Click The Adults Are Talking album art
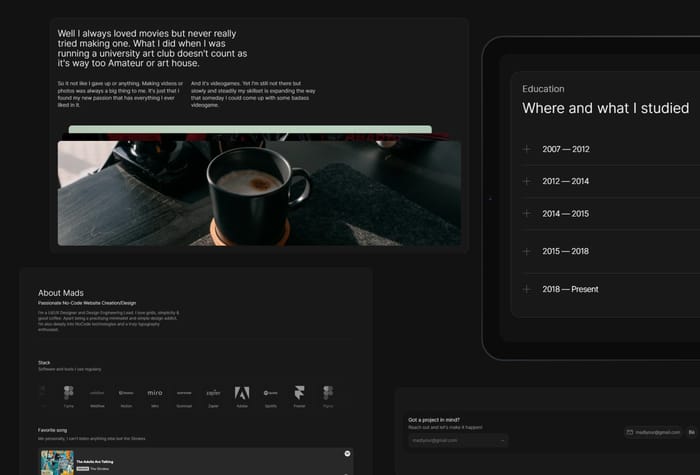The image size is (700, 475). pos(57,462)
